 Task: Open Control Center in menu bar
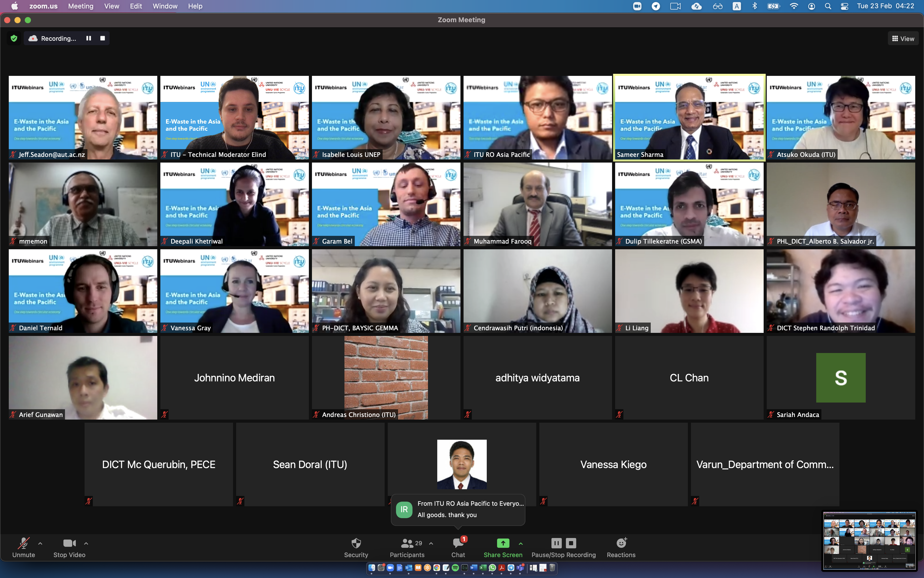tap(845, 6)
